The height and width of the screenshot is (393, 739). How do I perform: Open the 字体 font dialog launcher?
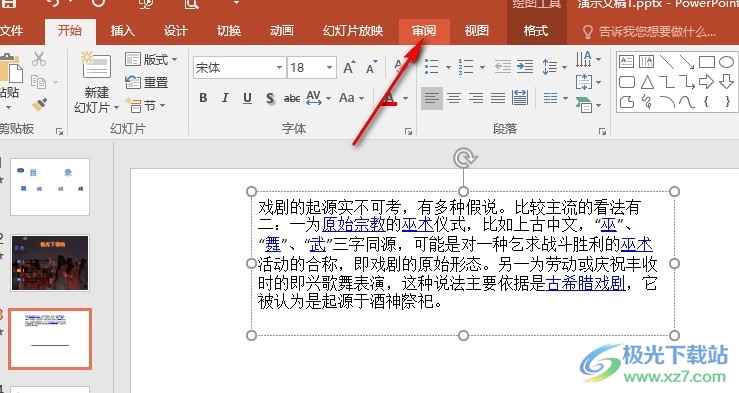tap(409, 131)
